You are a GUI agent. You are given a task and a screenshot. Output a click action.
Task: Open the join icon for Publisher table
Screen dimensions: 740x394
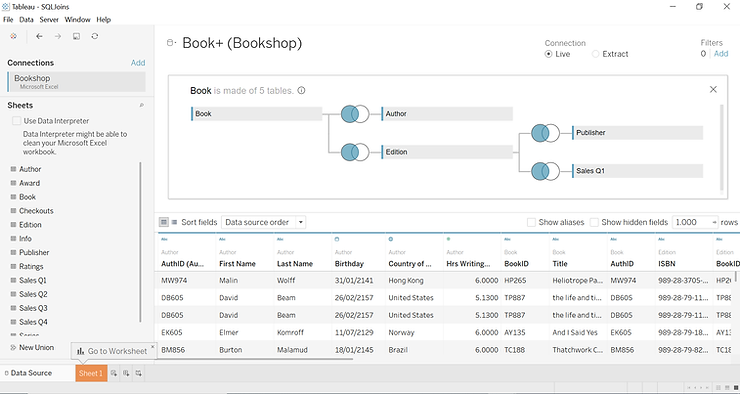click(546, 133)
